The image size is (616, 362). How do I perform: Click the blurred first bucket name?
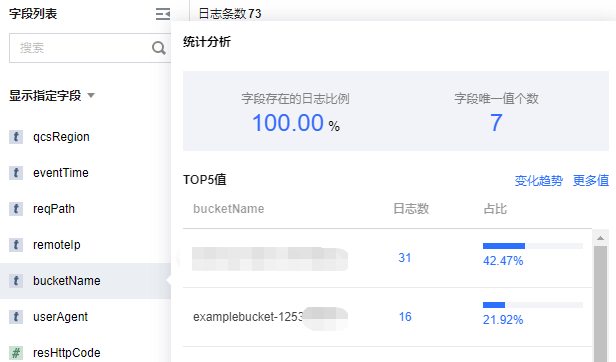click(x=270, y=259)
